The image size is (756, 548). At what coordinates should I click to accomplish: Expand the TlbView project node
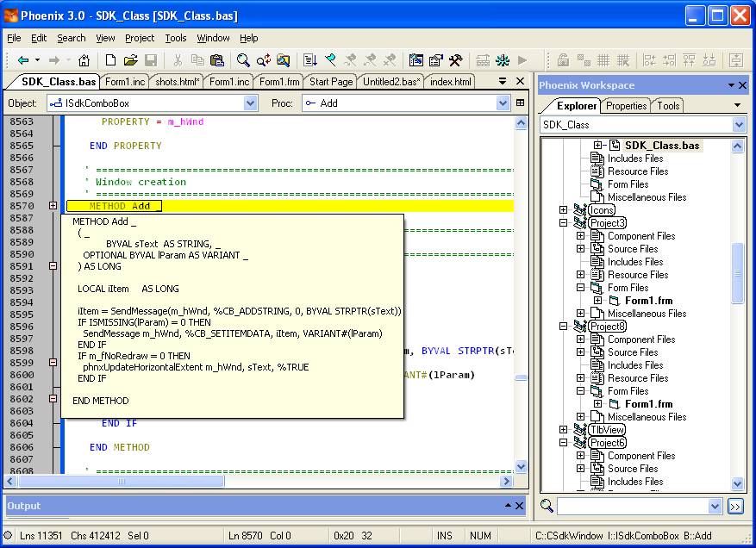563,429
